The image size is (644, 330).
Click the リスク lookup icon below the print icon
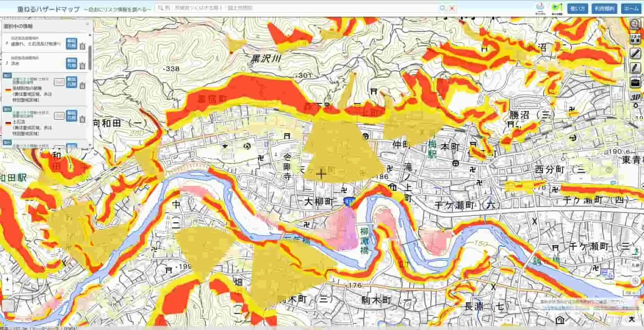pos(636,40)
